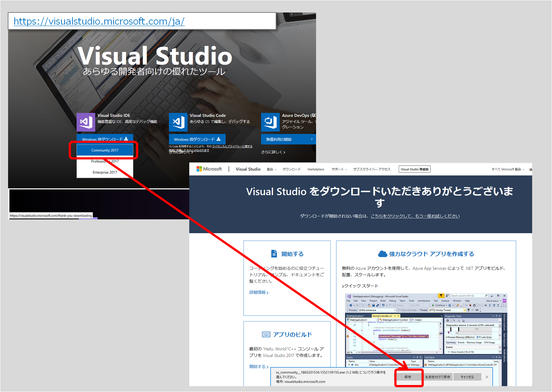552x392 pixels.
Task: Click the こちらをクリックして retry download link
Action: tap(415, 216)
